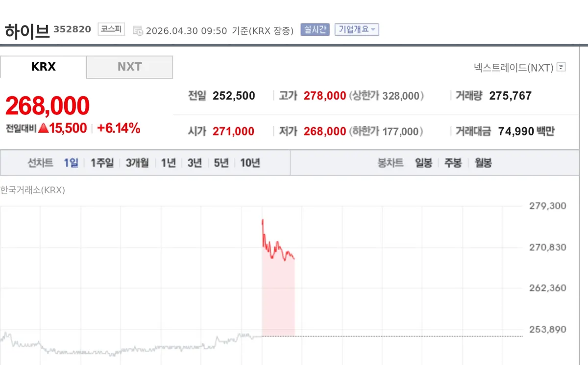Image resolution: width=588 pixels, height=365 pixels.
Task: Show the 3년 line chart
Action: click(195, 163)
